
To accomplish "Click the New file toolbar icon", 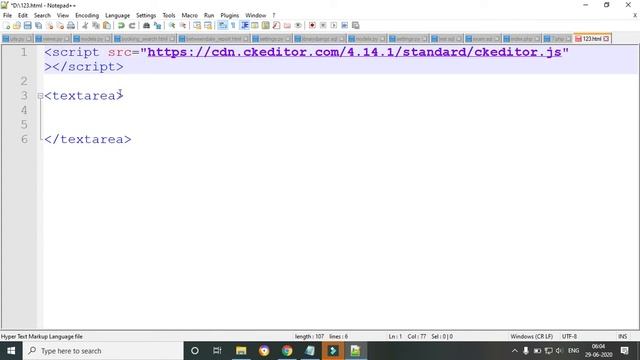I will point(6,25).
